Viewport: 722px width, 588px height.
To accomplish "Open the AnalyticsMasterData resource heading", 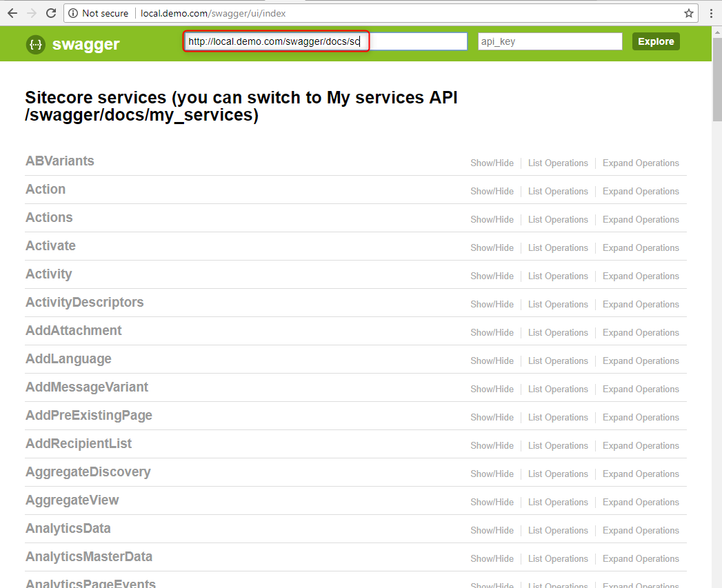I will click(89, 557).
